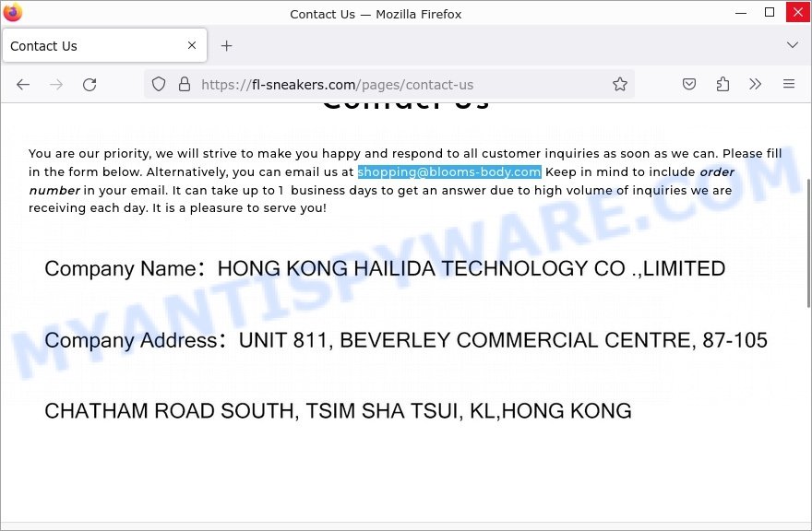Save page to Pocket
This screenshot has width=812, height=531.
pyautogui.click(x=688, y=84)
